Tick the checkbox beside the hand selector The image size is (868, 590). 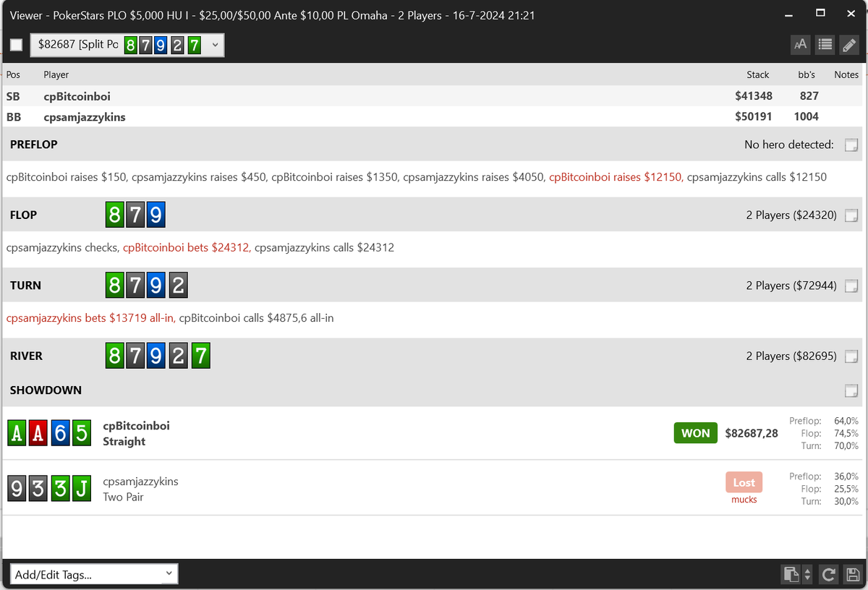(x=16, y=46)
